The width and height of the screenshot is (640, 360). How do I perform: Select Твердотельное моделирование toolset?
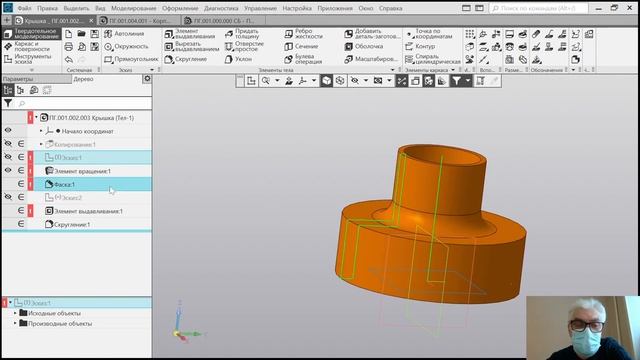[31, 34]
